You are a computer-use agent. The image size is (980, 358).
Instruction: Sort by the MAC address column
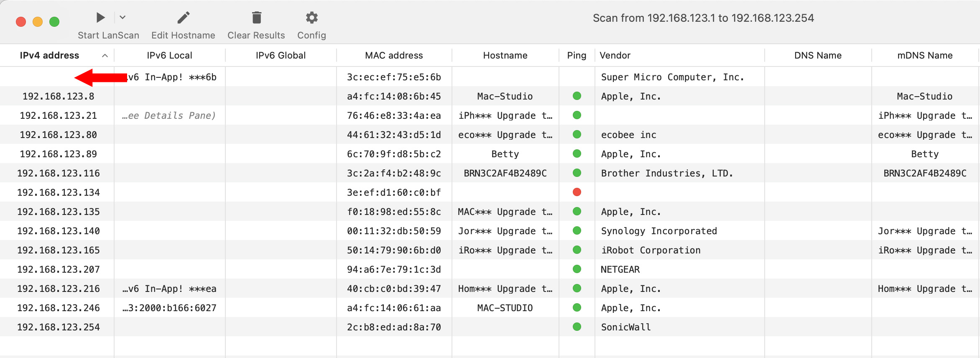(393, 56)
